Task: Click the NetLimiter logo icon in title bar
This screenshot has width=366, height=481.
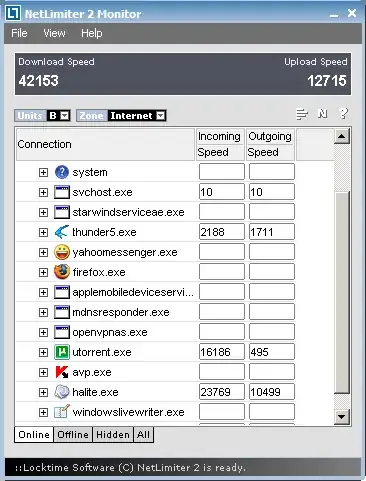Action: click(x=13, y=13)
